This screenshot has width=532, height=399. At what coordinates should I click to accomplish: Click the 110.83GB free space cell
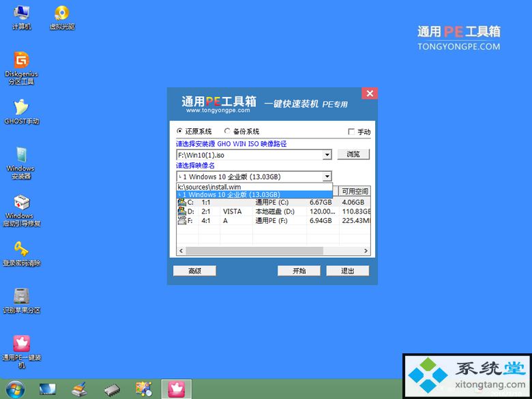(356, 211)
